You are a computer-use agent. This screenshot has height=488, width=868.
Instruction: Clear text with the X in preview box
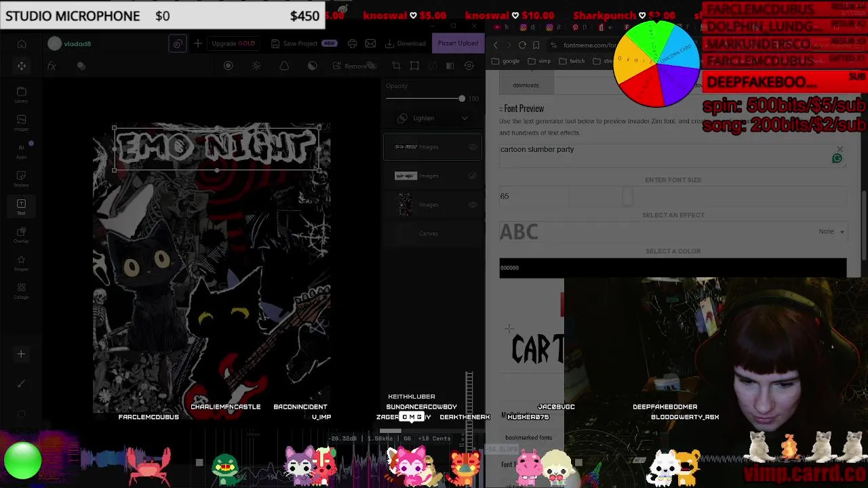[840, 148]
